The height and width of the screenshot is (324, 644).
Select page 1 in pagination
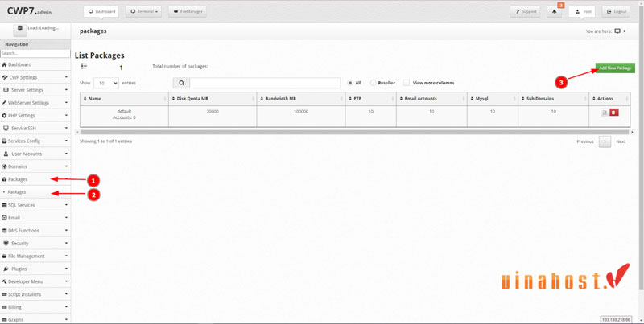coord(605,142)
